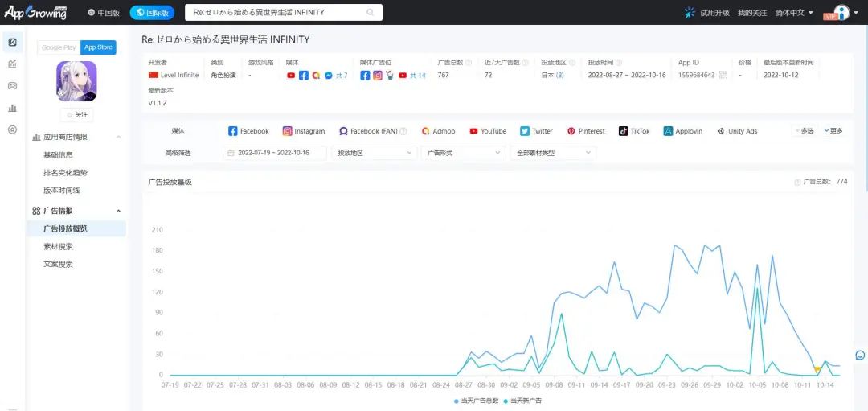Click help icon next to 投放时间

click(x=618, y=63)
